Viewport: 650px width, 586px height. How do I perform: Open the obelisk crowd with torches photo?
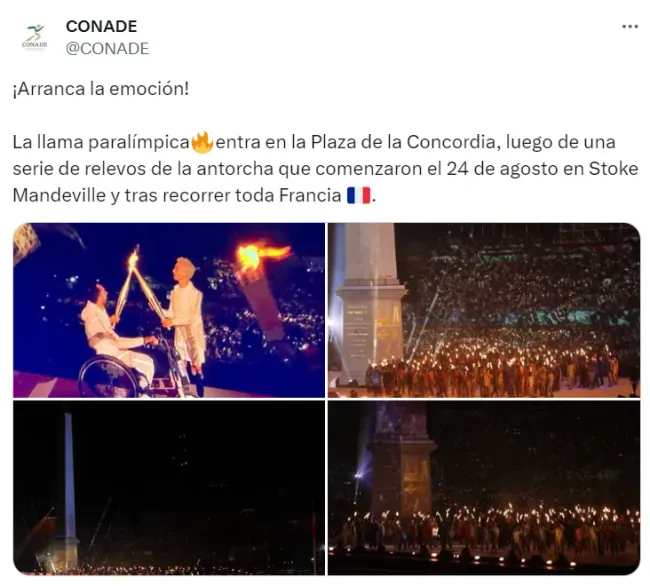[x=484, y=310]
